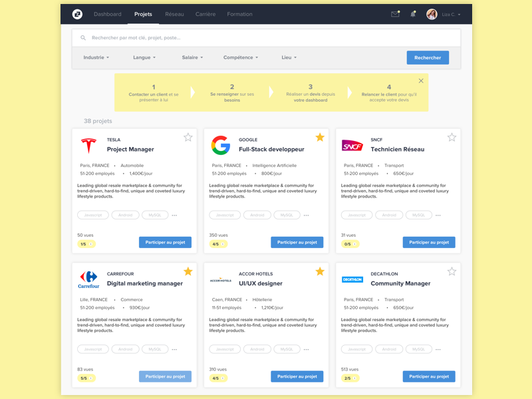Screen dimensions: 532x399
Task: Select the SNCF company logo
Action: [x=352, y=145]
